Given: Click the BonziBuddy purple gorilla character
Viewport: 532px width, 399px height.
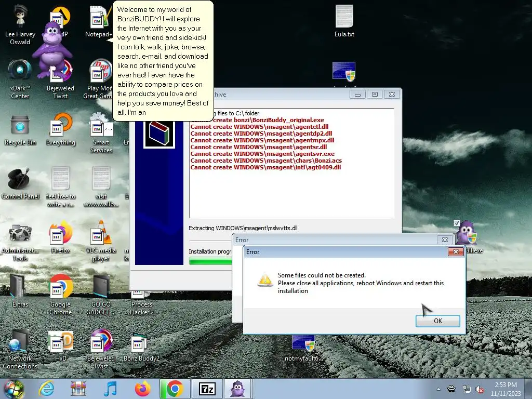Looking at the screenshot, I should coord(51,50).
